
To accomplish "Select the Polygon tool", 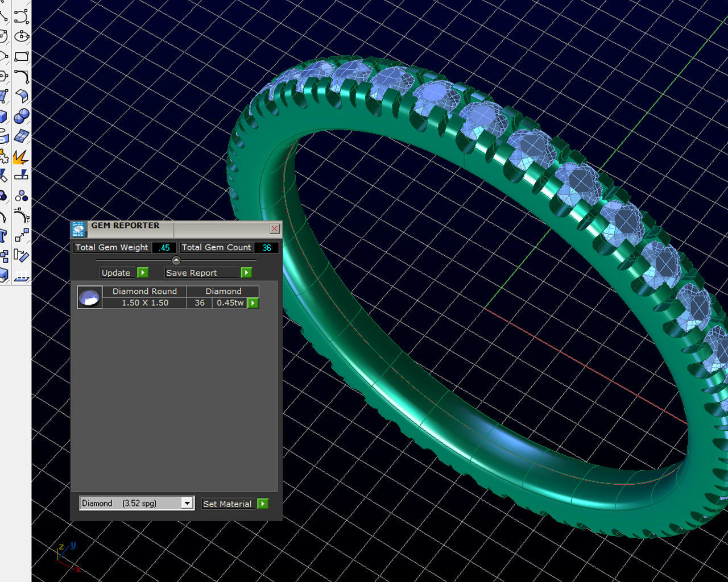I will click(x=3, y=76).
